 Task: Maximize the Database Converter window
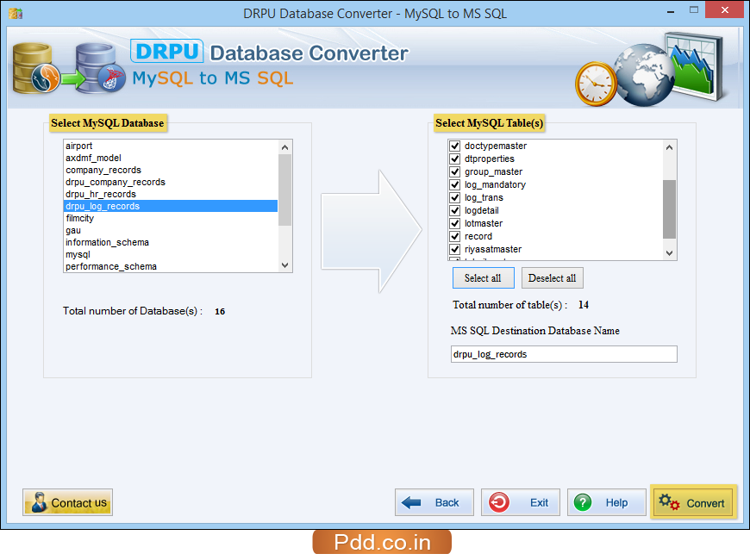694,10
